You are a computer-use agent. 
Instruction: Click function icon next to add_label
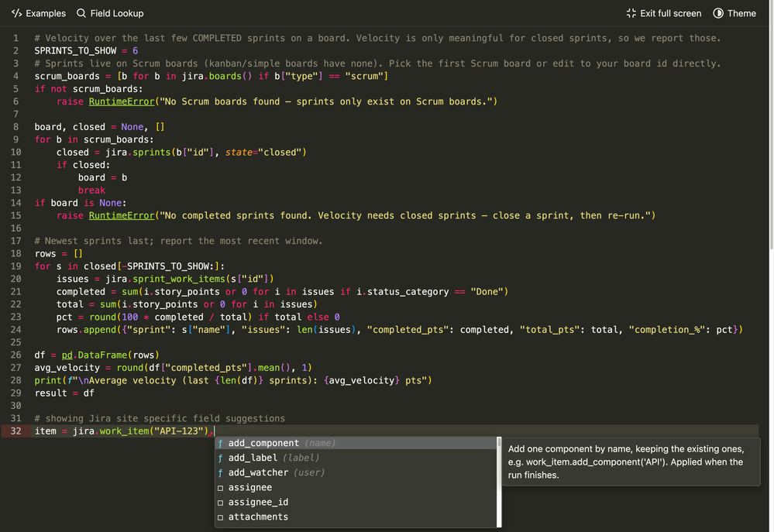coord(221,458)
